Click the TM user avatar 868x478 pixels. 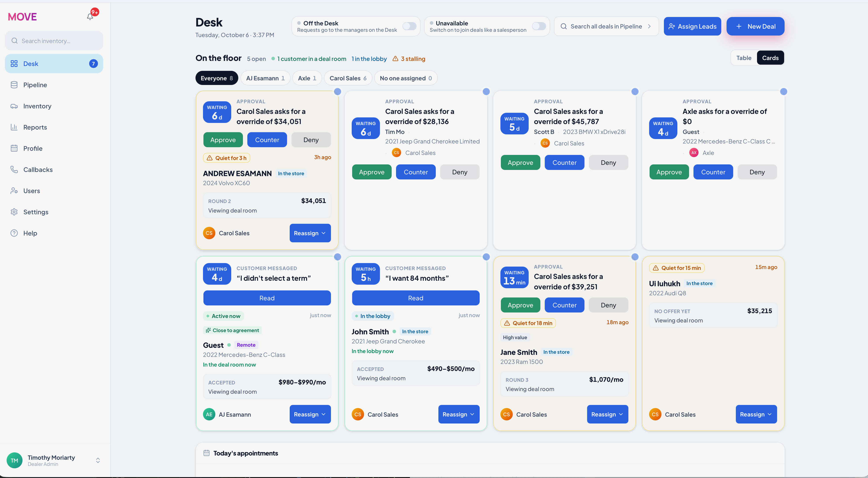[15, 461]
